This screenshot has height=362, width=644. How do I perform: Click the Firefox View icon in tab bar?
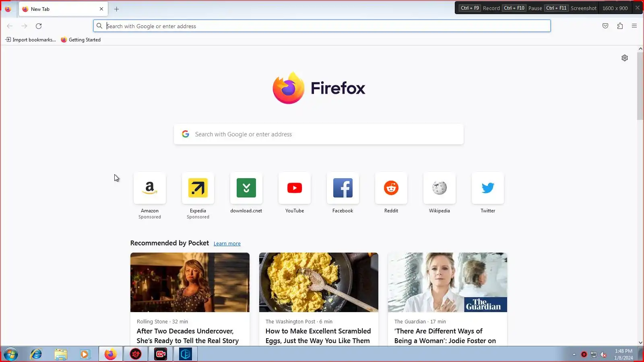[x=8, y=9]
